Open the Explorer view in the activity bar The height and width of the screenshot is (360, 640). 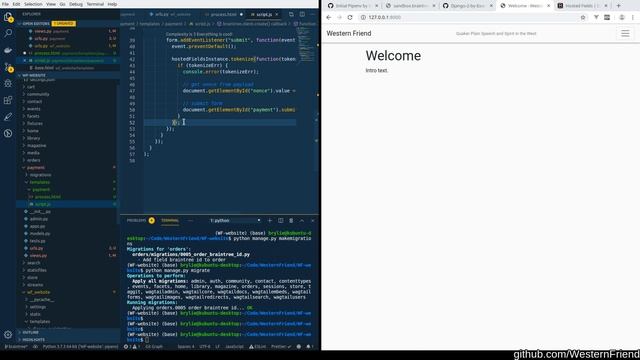pos(8,17)
